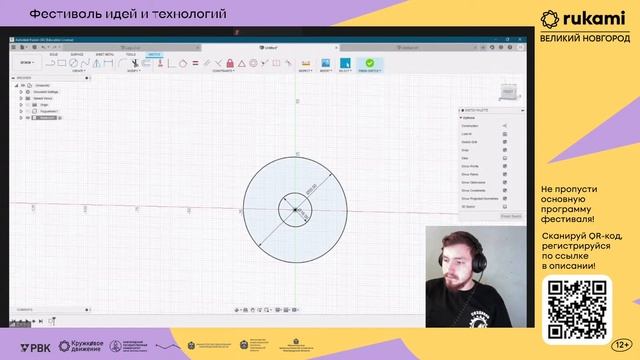Select the Line tool in Create group

50,63
